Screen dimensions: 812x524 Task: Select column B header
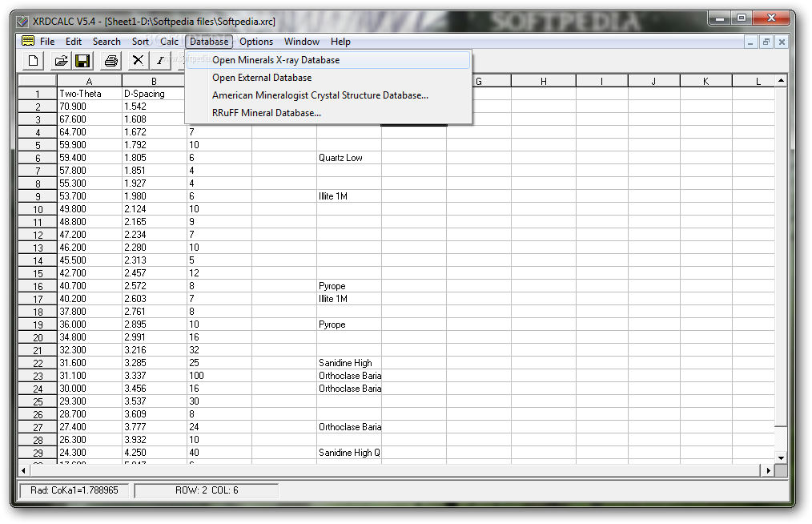[x=154, y=81]
